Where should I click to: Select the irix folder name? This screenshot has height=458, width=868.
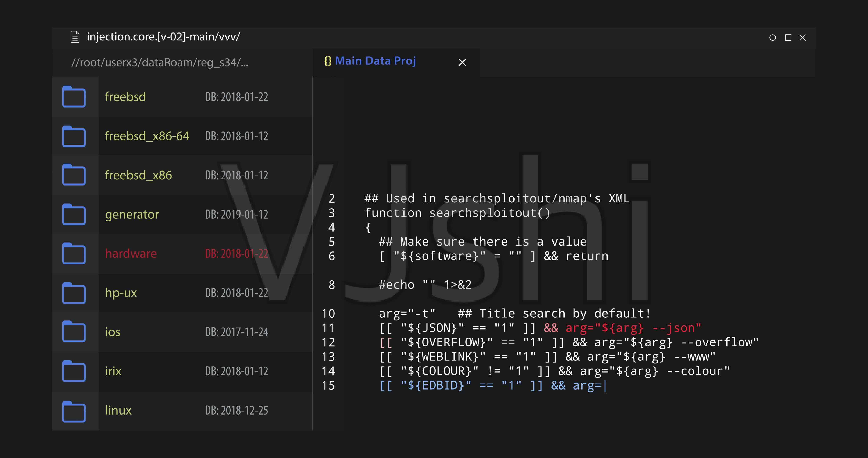coord(113,371)
